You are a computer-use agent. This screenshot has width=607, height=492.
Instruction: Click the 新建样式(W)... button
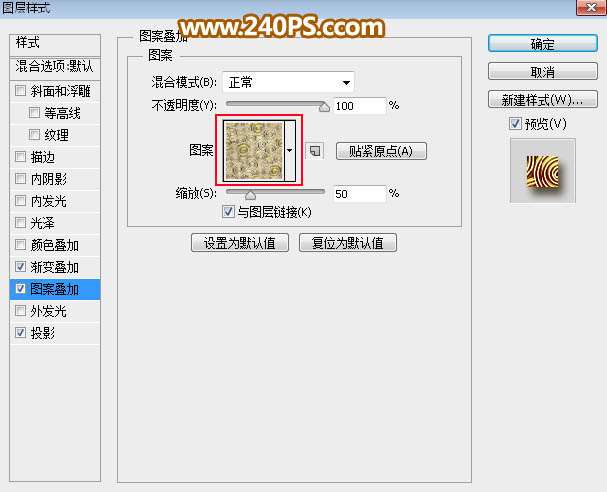(x=543, y=100)
